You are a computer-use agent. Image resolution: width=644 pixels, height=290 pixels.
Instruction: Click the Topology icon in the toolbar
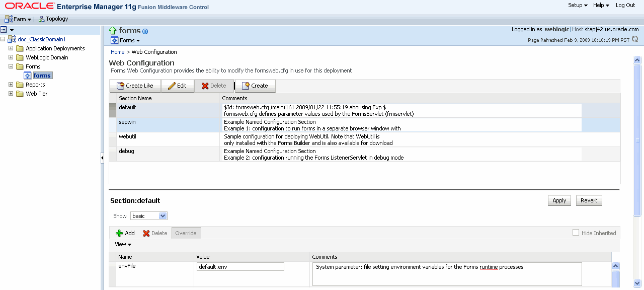(x=41, y=19)
